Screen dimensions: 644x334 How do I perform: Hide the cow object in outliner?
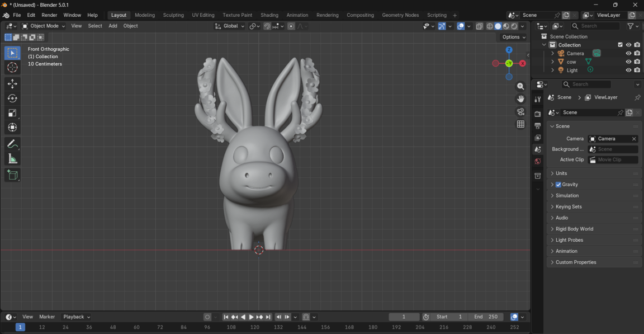628,62
